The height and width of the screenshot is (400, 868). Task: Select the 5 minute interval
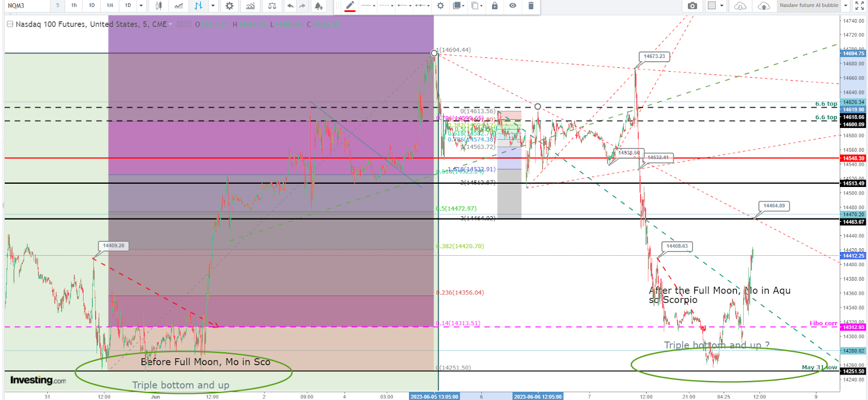(x=58, y=5)
